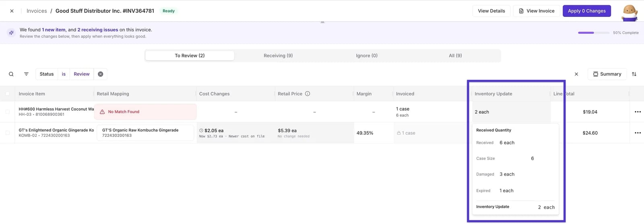This screenshot has height=224, width=644.
Task: Switch to the Ignore (0) tab
Action: pyautogui.click(x=367, y=55)
